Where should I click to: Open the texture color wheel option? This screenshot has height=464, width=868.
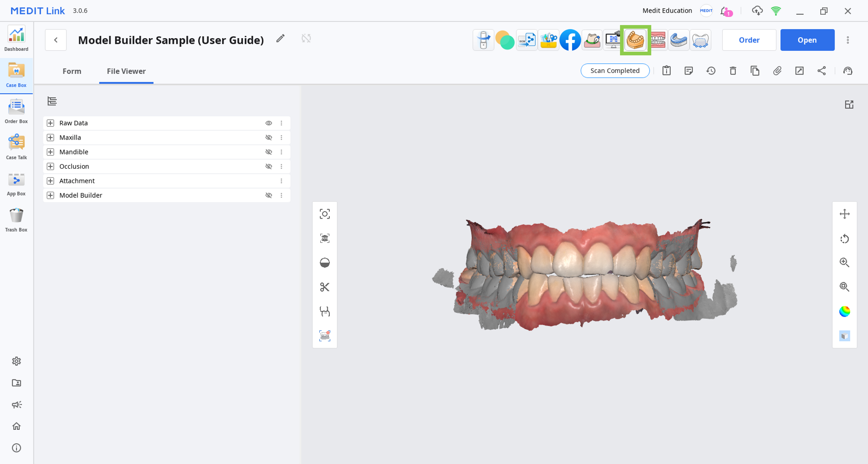(x=845, y=311)
